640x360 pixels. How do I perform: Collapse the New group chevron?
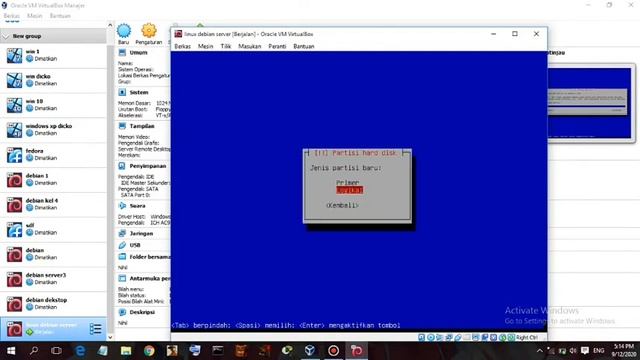6,36
